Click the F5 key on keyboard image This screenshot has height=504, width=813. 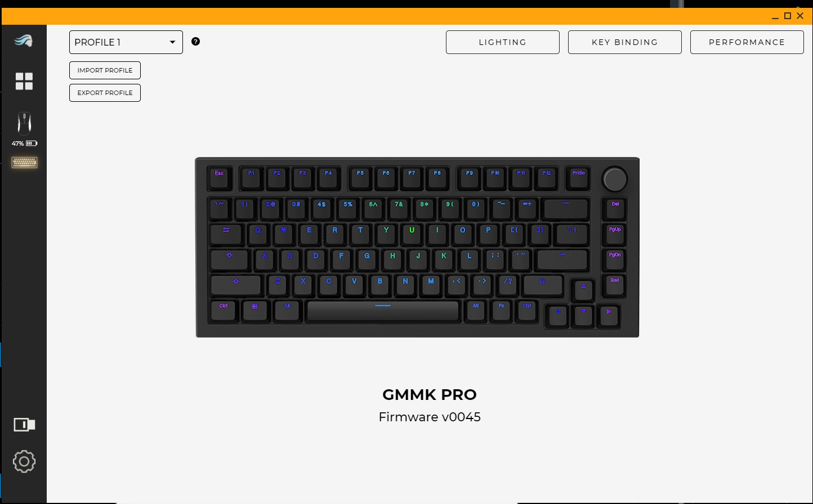coord(360,178)
